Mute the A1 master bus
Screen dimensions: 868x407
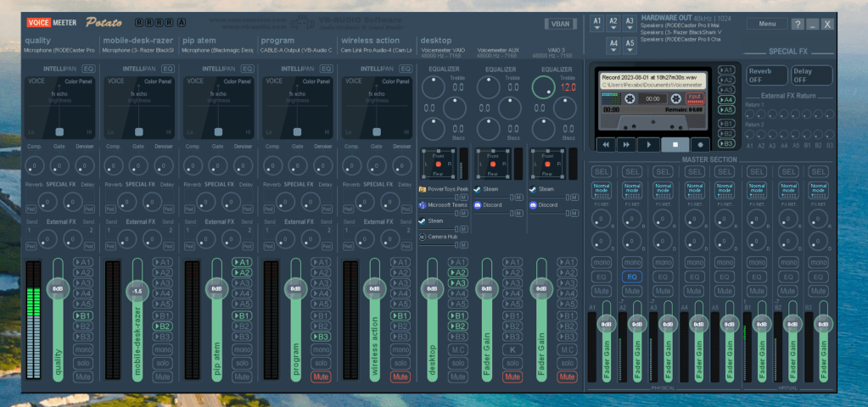click(x=602, y=291)
